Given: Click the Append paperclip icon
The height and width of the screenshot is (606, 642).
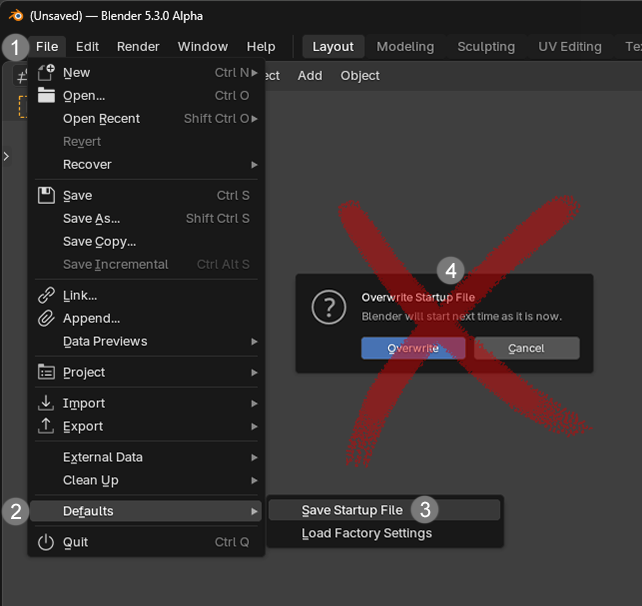Looking at the screenshot, I should click(x=46, y=318).
